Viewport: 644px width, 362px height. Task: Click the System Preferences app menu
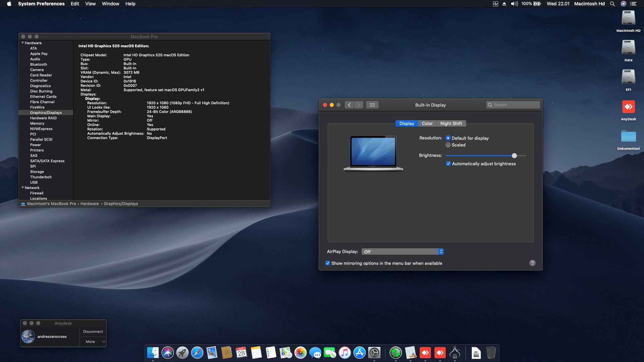[41, 4]
